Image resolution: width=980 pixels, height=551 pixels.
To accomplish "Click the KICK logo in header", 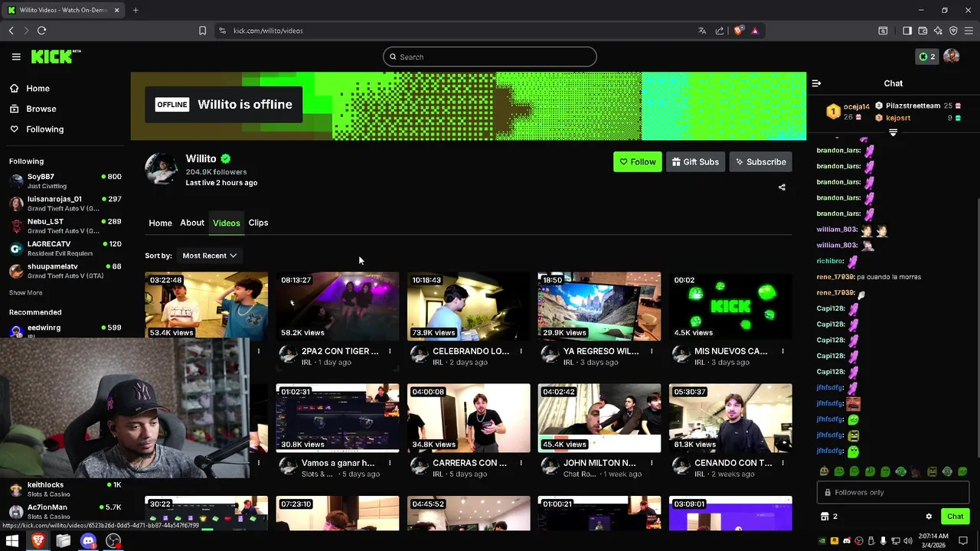I will click(56, 57).
